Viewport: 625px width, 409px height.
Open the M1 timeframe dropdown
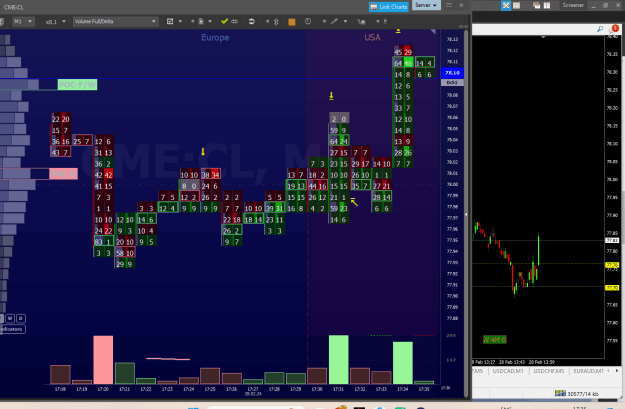(23, 22)
